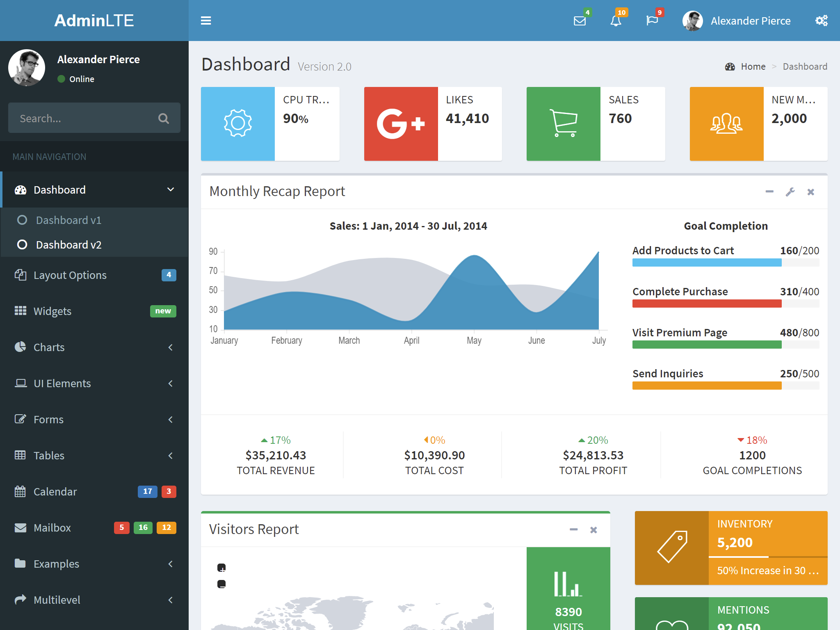Click the Layout Options files icon

21,275
